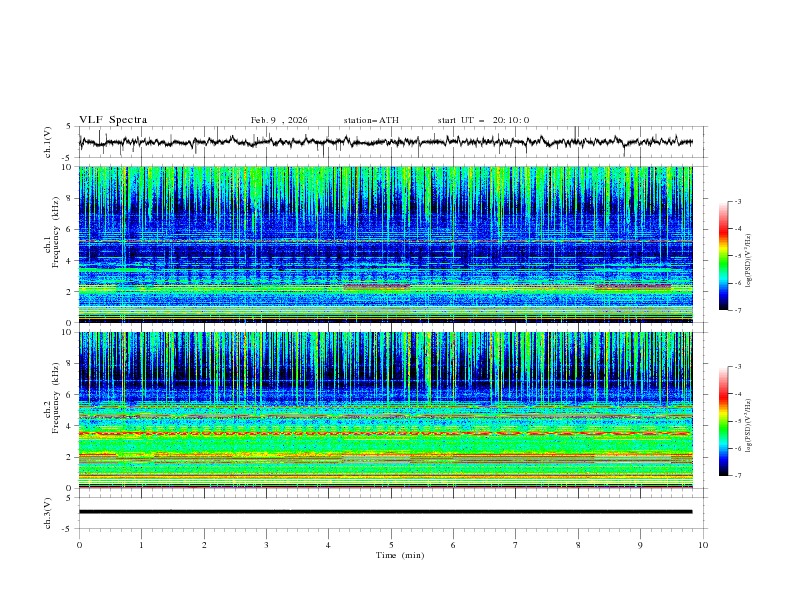Click the ch.1 'Frequency (kHz)' axis label
Screen dimensions: 792x612
(x=56, y=233)
